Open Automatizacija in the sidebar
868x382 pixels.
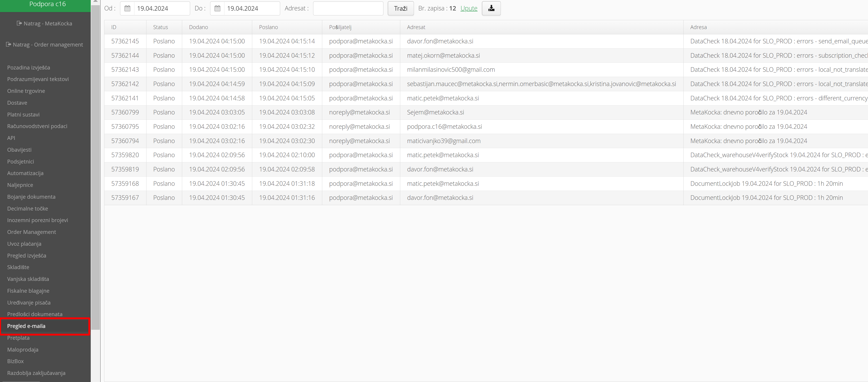(25, 173)
